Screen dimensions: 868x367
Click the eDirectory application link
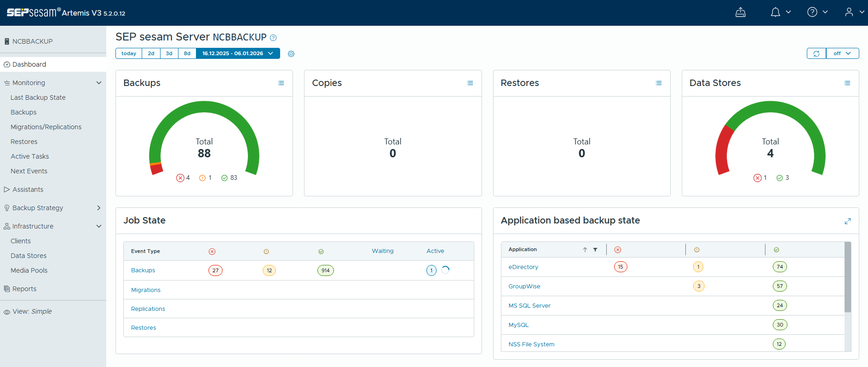pyautogui.click(x=523, y=267)
